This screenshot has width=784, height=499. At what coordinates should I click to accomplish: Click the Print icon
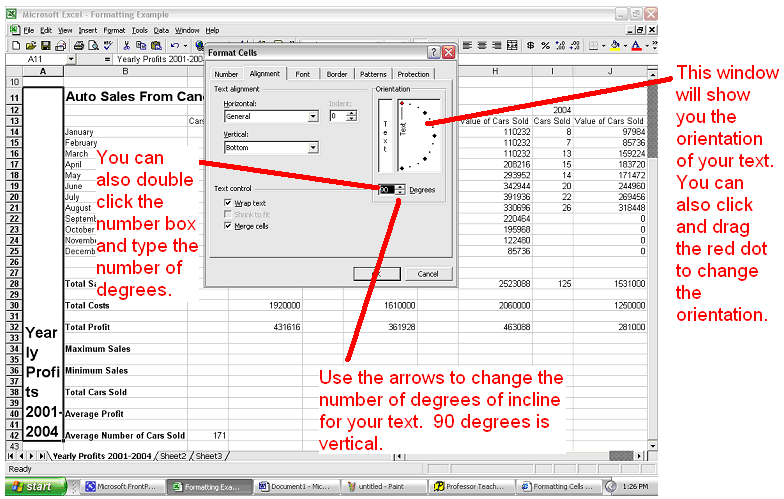pyautogui.click(x=78, y=46)
